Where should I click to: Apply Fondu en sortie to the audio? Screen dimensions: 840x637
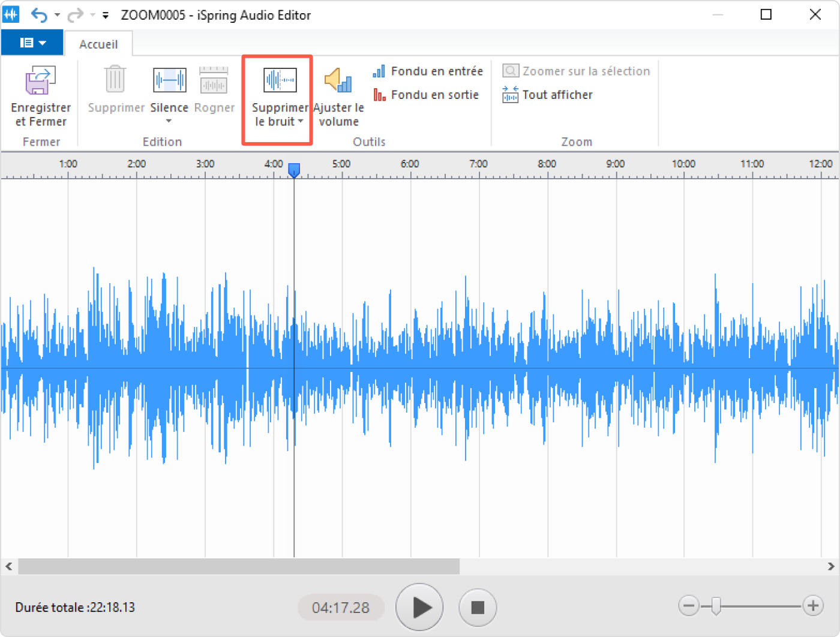[x=427, y=94]
